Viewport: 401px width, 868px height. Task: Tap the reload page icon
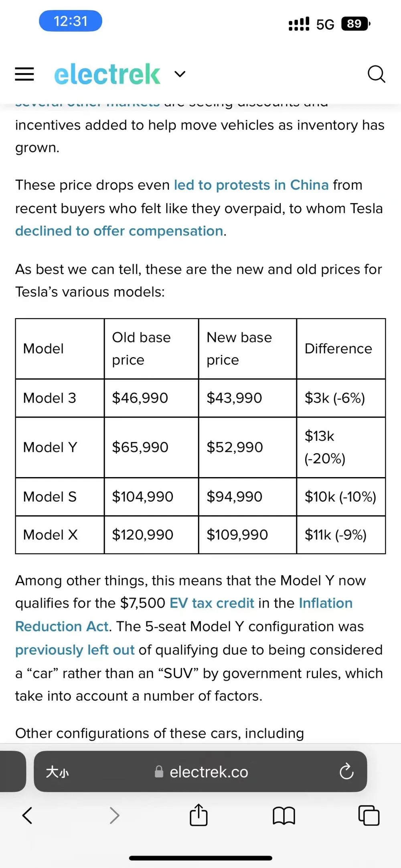coord(346,771)
